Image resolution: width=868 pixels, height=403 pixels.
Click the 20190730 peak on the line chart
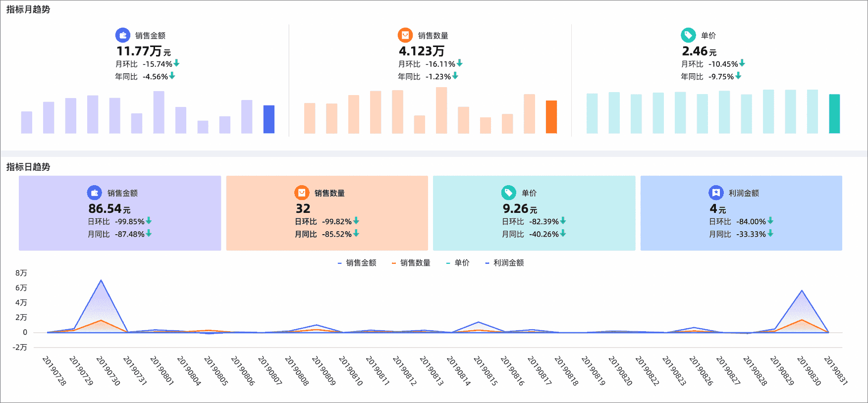point(101,281)
